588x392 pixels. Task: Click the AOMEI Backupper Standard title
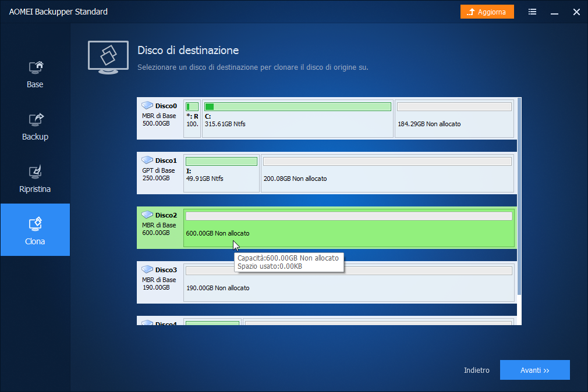pyautogui.click(x=58, y=12)
